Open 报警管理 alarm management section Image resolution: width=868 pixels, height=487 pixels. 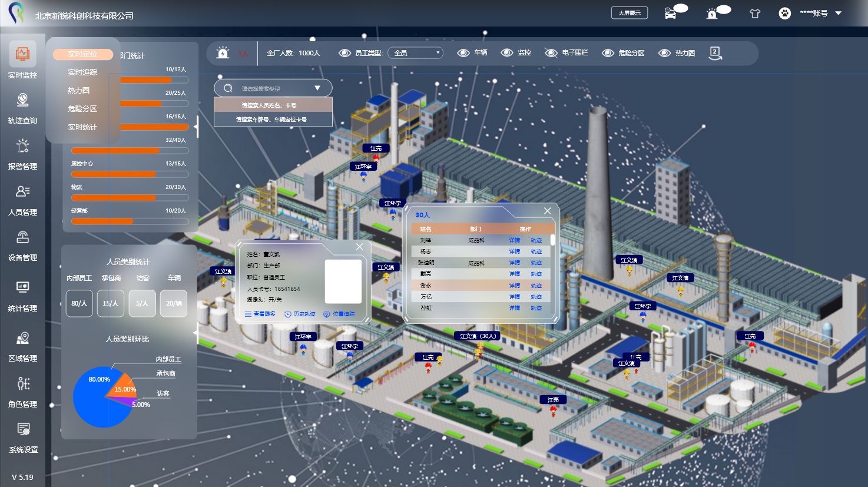click(22, 153)
